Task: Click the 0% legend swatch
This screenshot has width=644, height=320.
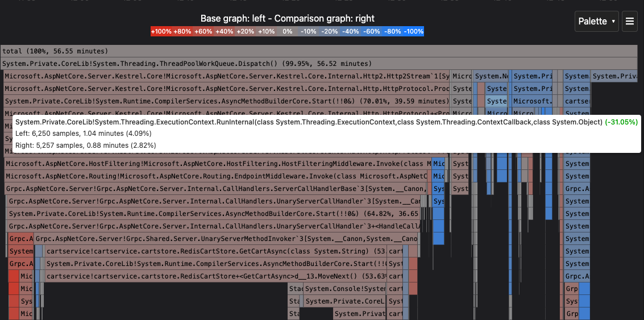Action: pos(288,32)
